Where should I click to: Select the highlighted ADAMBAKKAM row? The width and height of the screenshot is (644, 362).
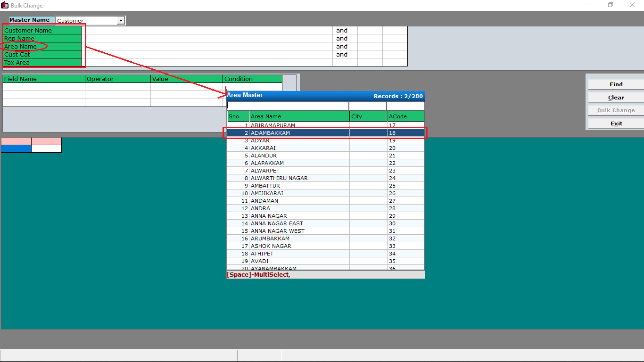(326, 133)
